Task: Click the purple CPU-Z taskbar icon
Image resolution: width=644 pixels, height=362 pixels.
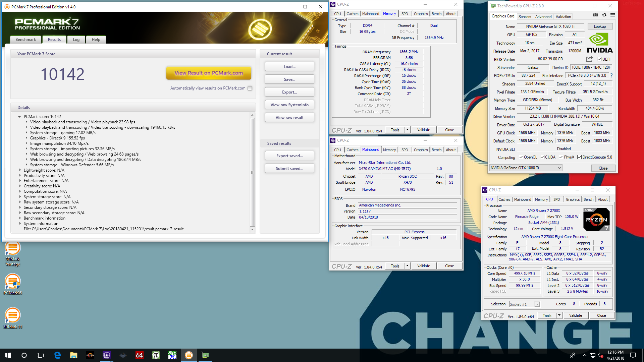Action: [x=107, y=355]
